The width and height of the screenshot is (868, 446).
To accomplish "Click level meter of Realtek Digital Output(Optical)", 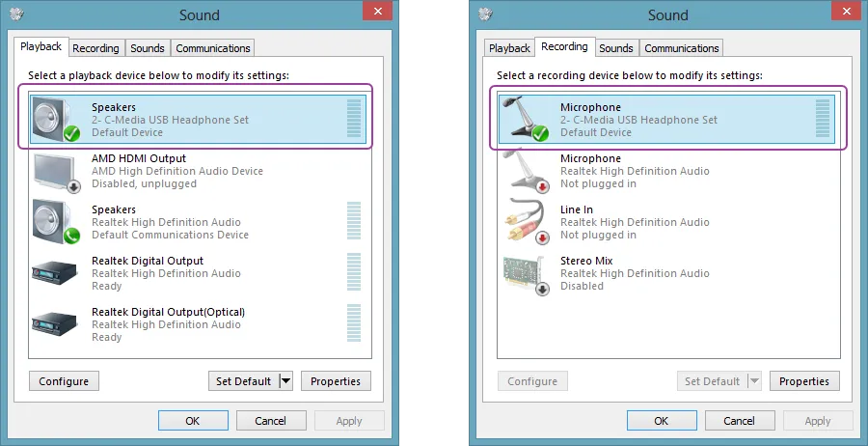I will click(x=354, y=323).
